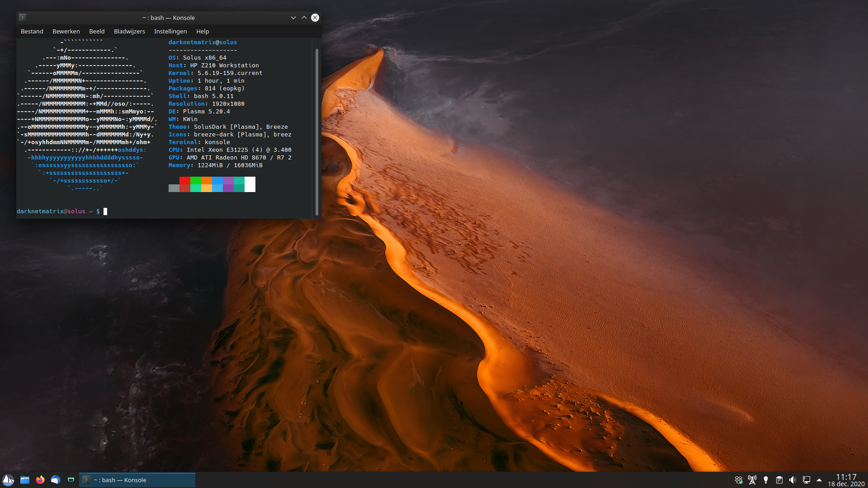The width and height of the screenshot is (868, 488).
Task: Click the white color block in neofetch palette
Action: (250, 184)
